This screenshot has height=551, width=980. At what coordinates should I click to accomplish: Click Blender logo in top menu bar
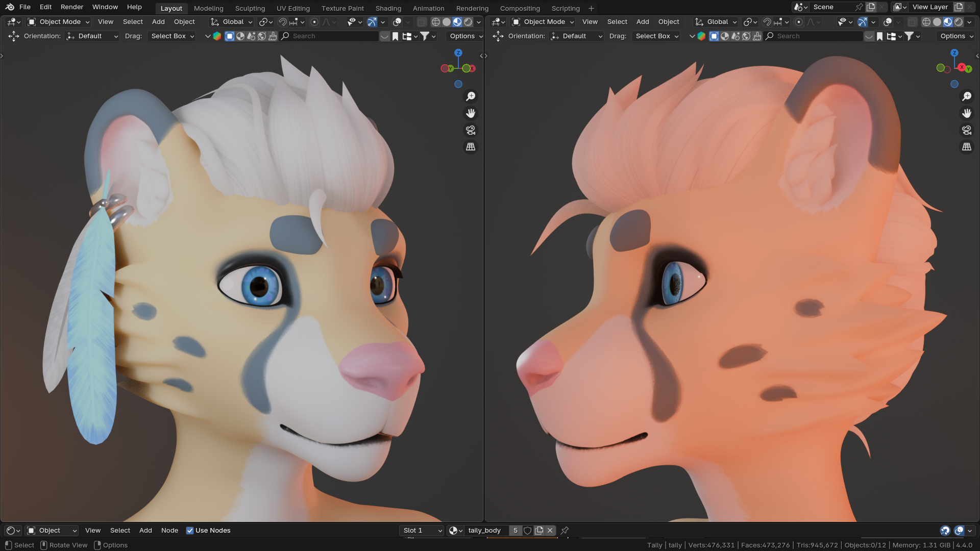pos(10,7)
